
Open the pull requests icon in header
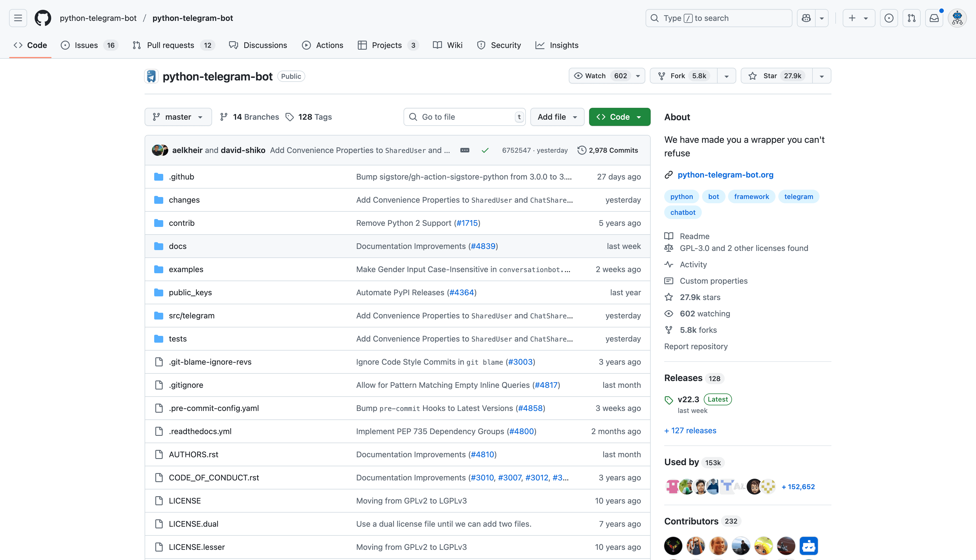click(x=911, y=18)
